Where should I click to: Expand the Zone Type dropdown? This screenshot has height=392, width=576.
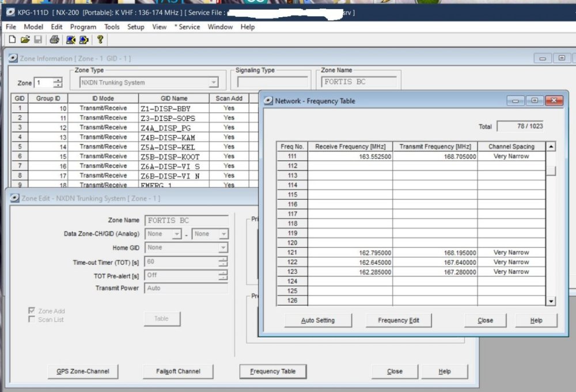[x=214, y=83]
